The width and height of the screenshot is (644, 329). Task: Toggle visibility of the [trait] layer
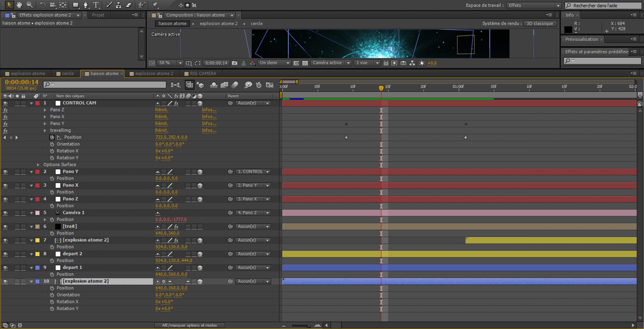coord(5,227)
